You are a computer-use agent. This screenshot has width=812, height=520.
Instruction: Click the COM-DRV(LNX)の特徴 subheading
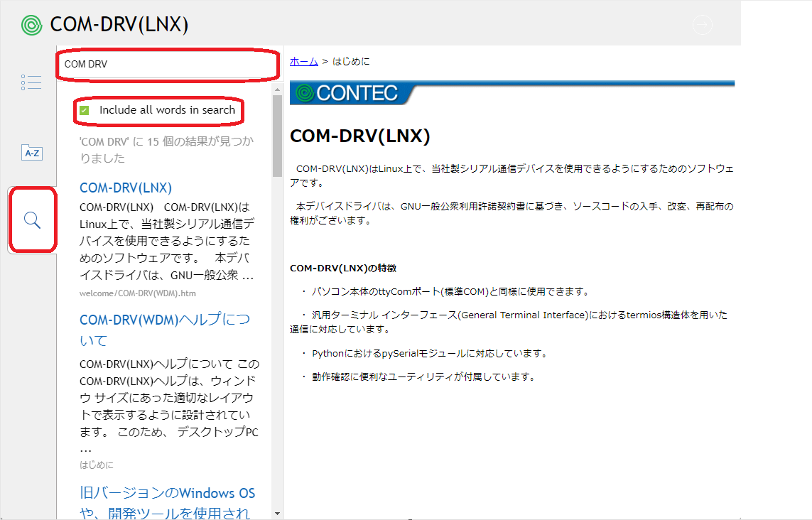[343, 269]
